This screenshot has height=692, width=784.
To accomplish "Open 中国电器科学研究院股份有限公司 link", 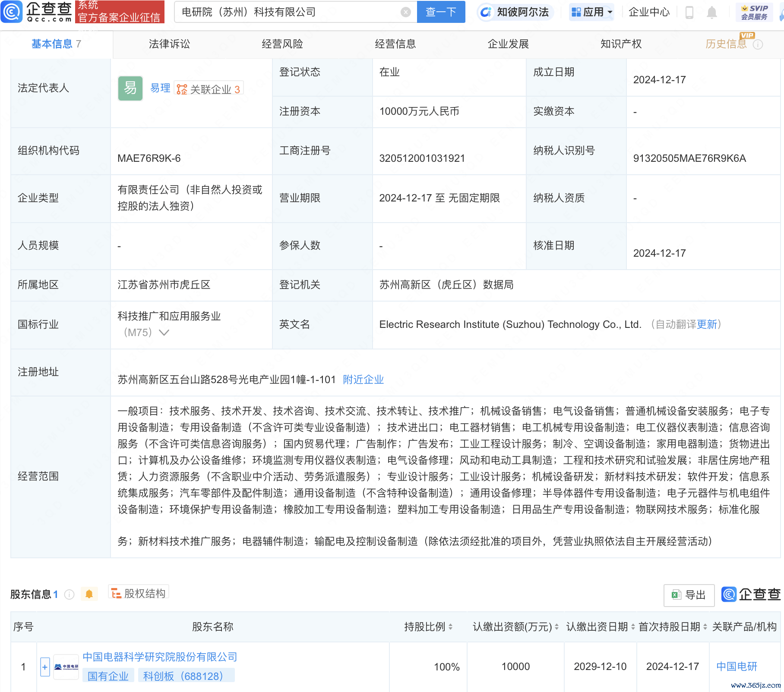I will (160, 657).
